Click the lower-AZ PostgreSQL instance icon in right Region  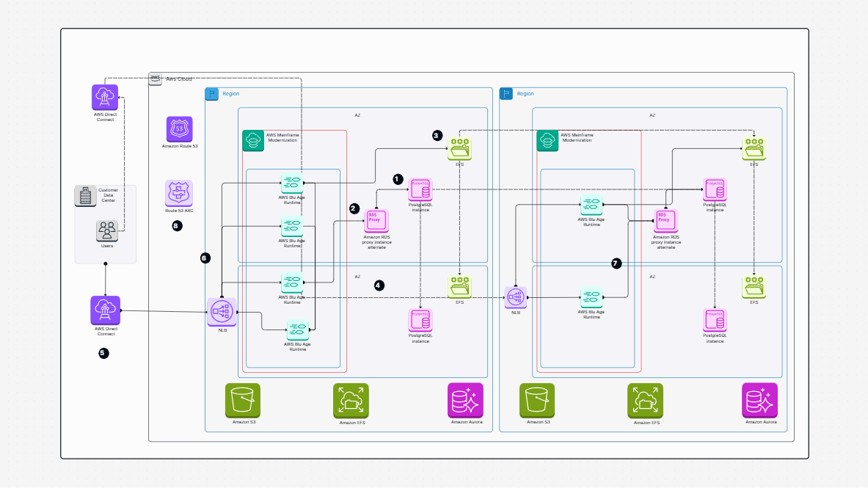pos(715,320)
